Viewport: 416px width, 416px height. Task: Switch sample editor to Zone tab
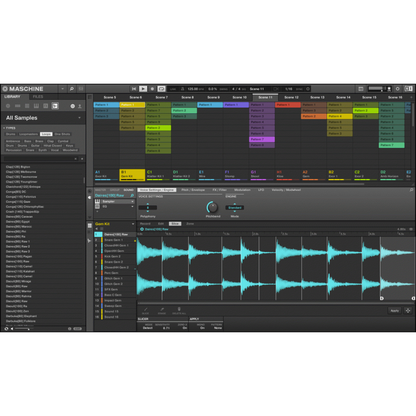click(190, 224)
